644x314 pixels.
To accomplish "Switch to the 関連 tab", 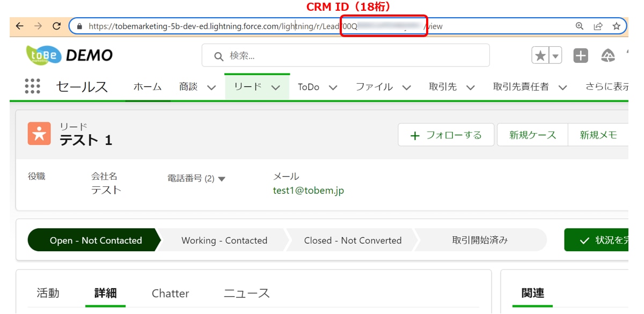I will tap(533, 293).
